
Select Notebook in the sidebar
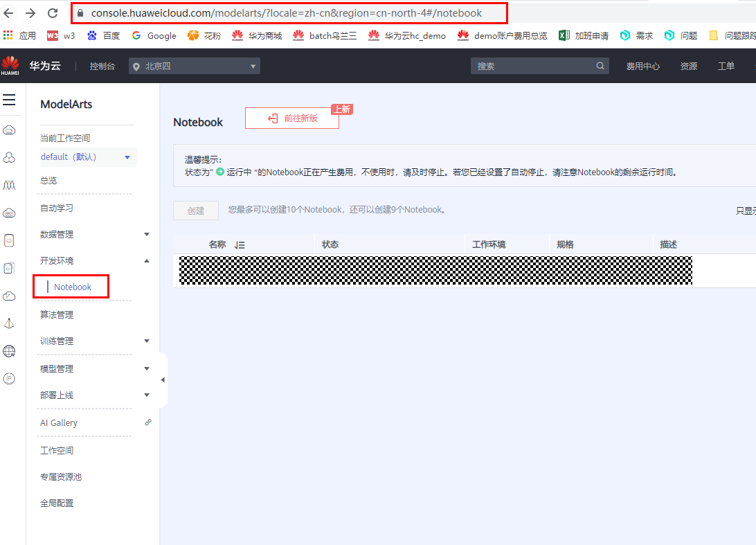coord(72,287)
